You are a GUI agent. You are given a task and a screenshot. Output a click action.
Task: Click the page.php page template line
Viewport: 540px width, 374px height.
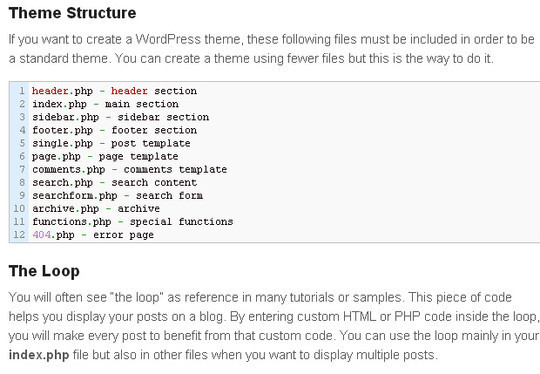(105, 156)
